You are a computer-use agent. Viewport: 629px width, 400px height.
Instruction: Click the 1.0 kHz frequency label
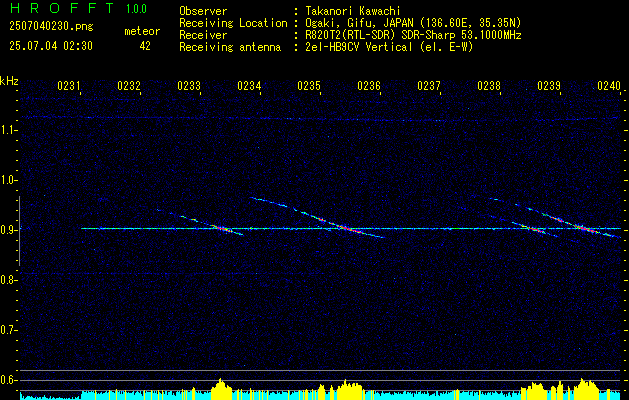point(7,180)
